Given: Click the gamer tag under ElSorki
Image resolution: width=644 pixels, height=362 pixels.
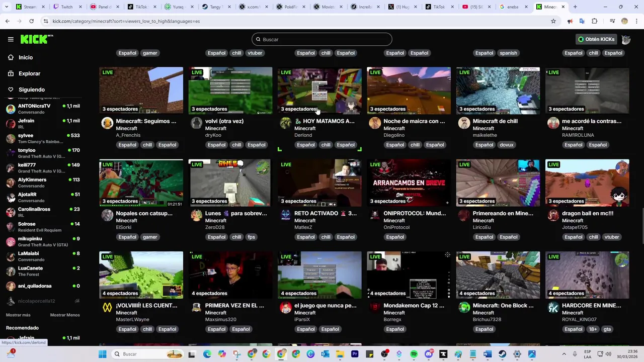Looking at the screenshot, I should pos(150,237).
